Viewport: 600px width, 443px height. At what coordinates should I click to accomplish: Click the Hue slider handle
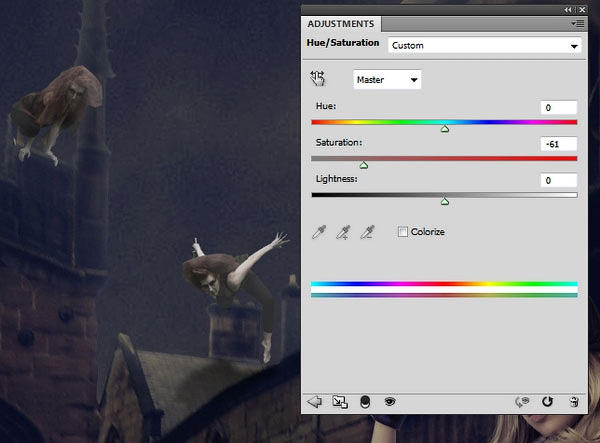tap(445, 129)
